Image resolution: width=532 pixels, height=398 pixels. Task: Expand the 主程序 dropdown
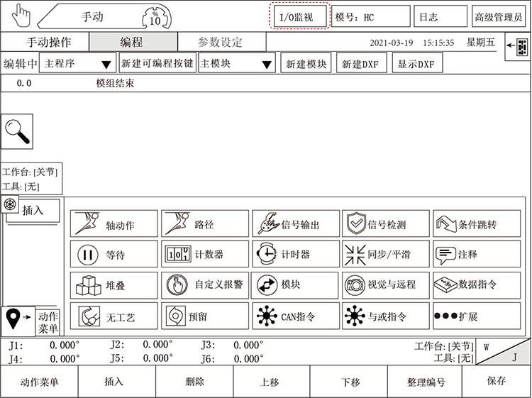point(77,63)
